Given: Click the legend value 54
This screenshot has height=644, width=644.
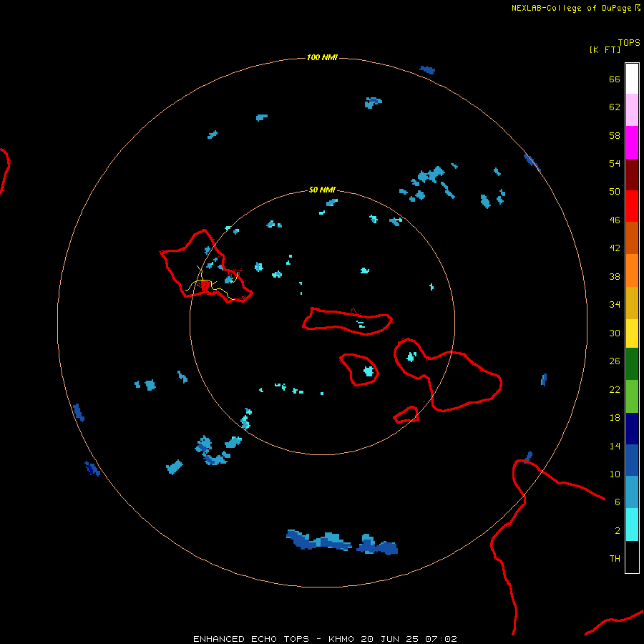Looking at the screenshot, I should (x=615, y=163).
